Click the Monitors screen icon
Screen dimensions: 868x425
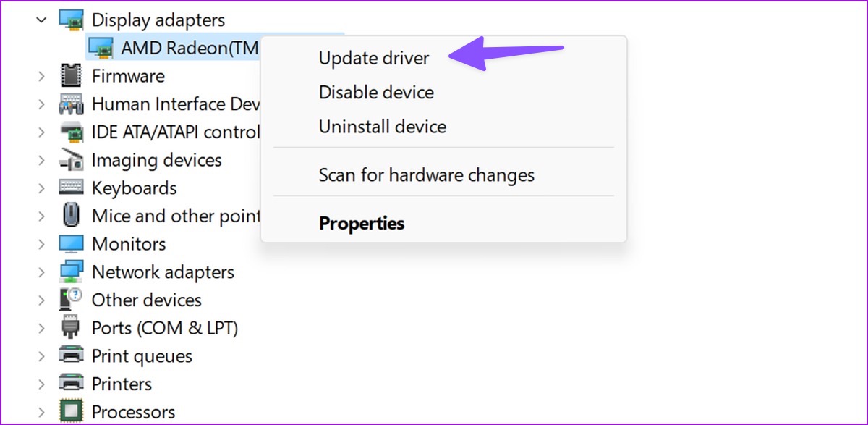pyautogui.click(x=71, y=243)
